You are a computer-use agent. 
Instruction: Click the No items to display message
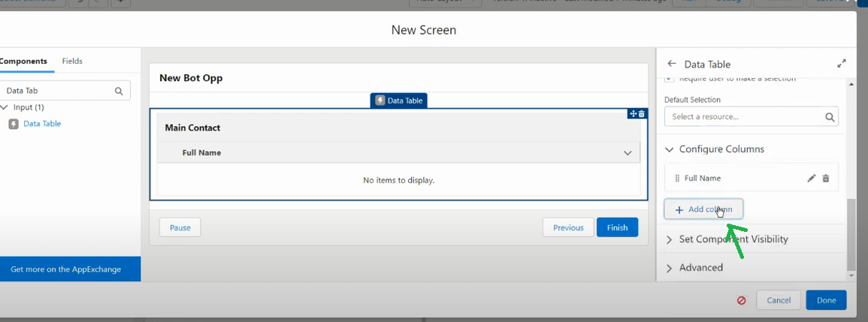pos(398,180)
